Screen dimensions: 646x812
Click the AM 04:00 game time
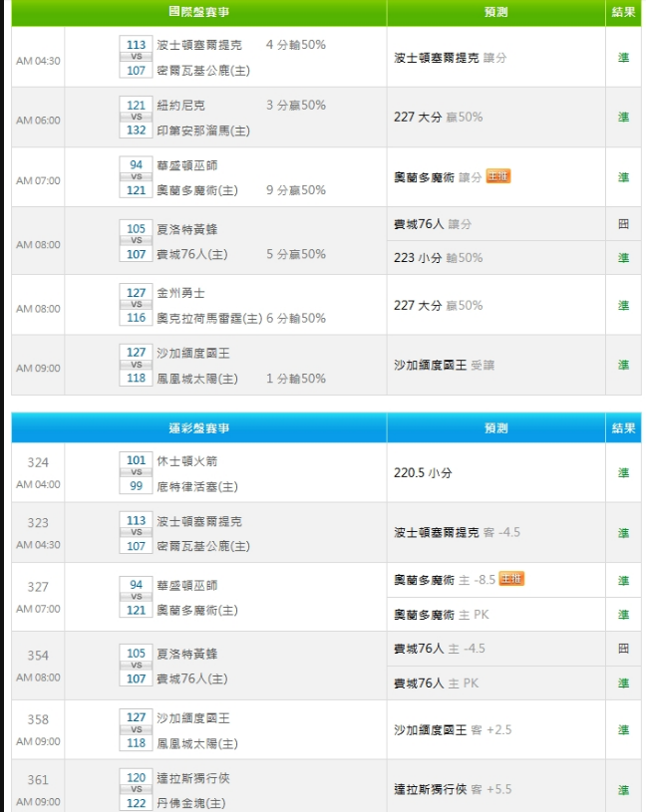tap(38, 484)
